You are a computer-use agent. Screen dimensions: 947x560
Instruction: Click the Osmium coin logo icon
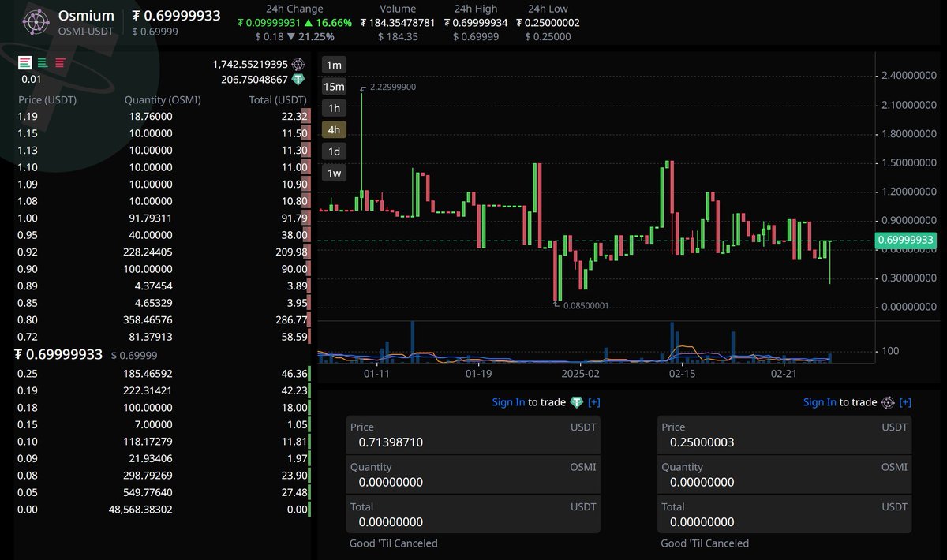35,22
